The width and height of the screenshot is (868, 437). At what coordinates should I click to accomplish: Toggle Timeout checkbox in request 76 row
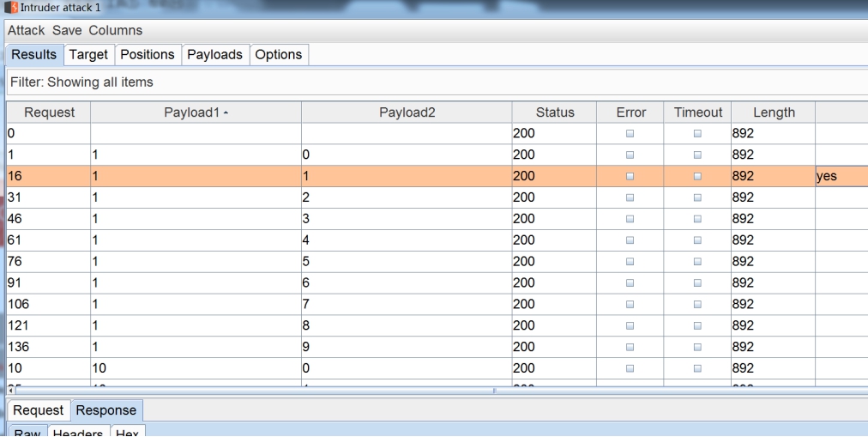(697, 261)
